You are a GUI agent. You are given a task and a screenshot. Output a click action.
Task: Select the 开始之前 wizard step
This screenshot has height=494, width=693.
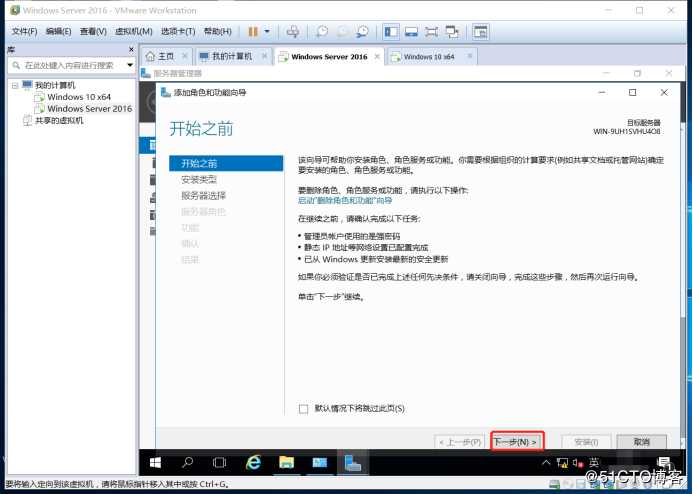click(226, 163)
